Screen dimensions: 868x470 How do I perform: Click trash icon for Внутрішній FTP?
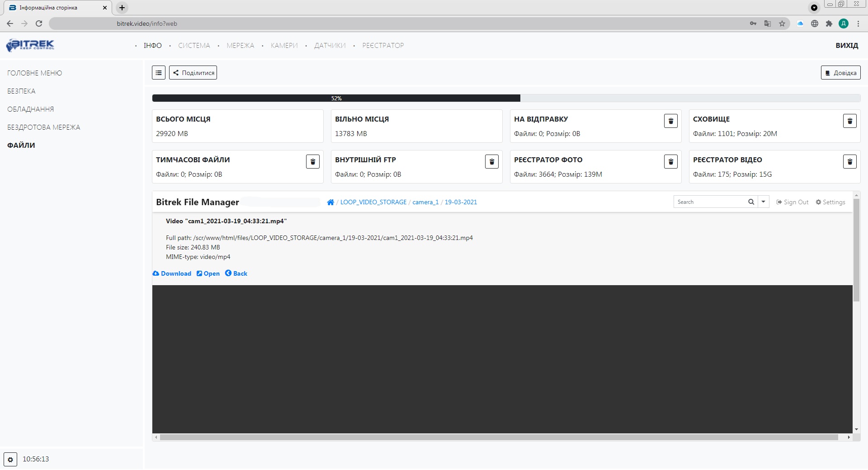pyautogui.click(x=491, y=162)
